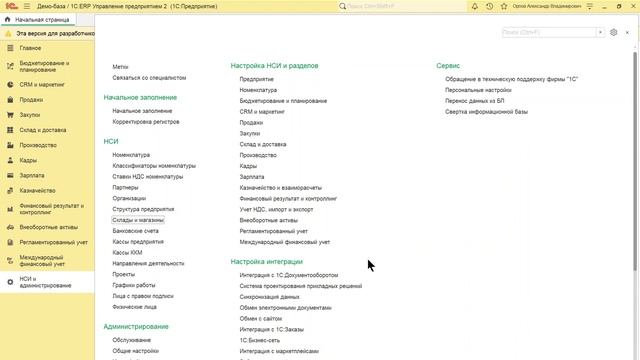Open Корректировка регистров
Viewport: 640px width, 360px height.
(146, 122)
